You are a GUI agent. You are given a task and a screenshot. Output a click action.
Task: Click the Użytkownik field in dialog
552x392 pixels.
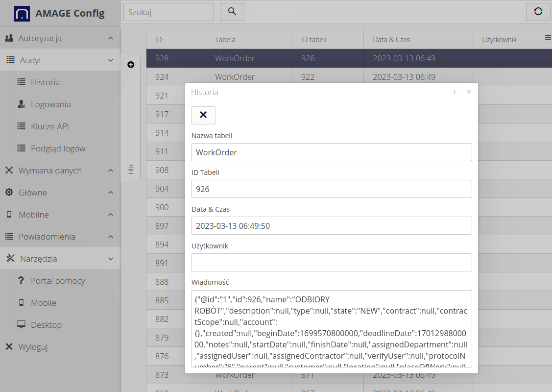331,262
